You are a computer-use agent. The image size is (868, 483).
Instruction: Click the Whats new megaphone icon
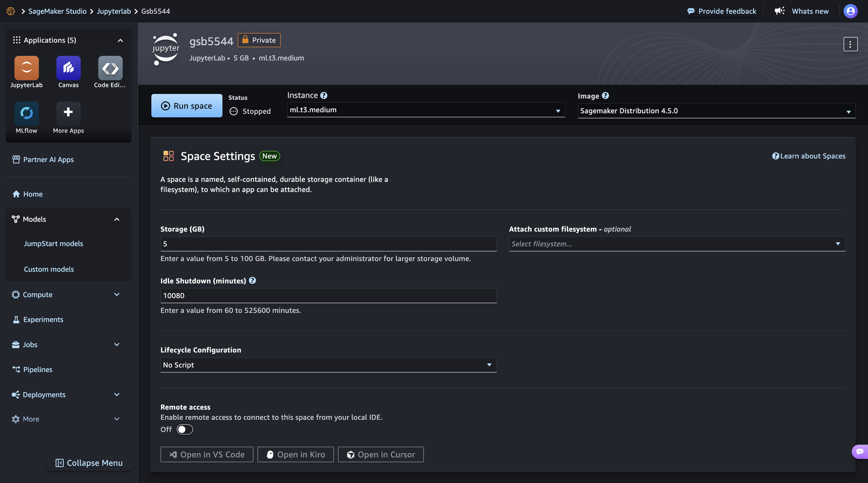tap(780, 11)
